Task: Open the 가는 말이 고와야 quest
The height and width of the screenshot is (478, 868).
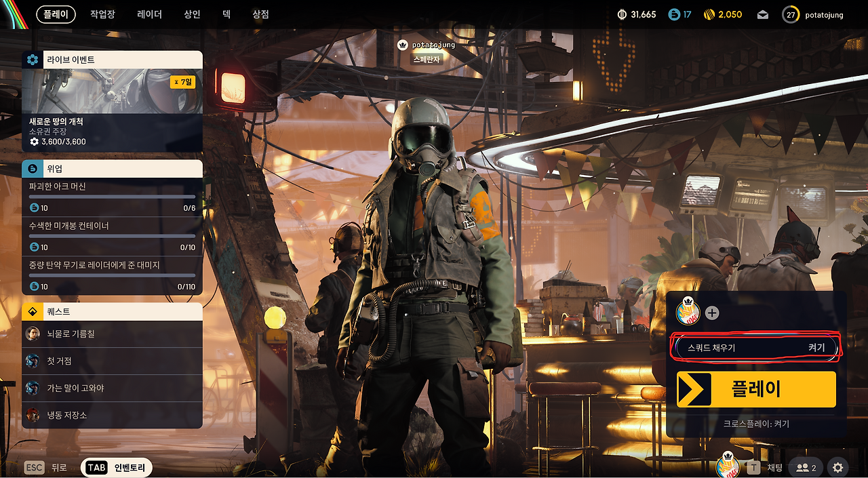Action: click(x=113, y=388)
